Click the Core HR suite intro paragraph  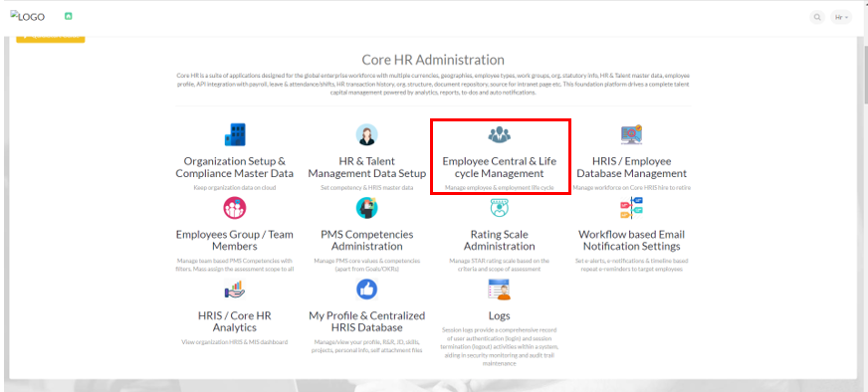[x=433, y=84]
